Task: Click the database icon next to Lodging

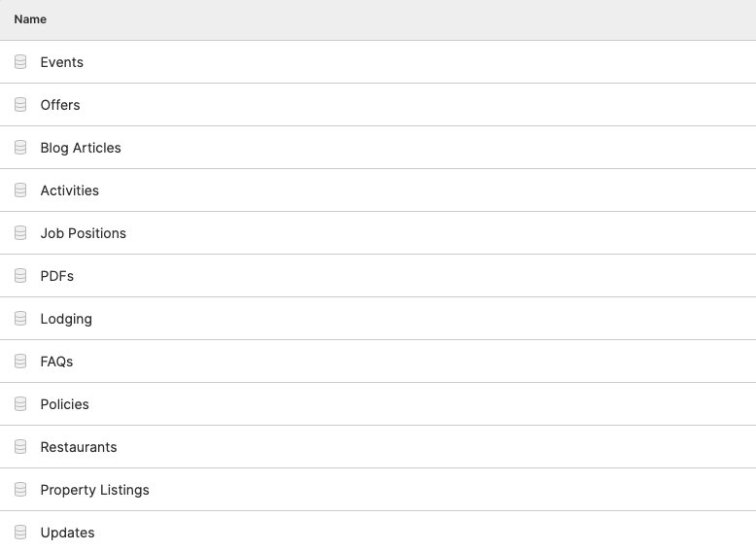Action: (20, 318)
